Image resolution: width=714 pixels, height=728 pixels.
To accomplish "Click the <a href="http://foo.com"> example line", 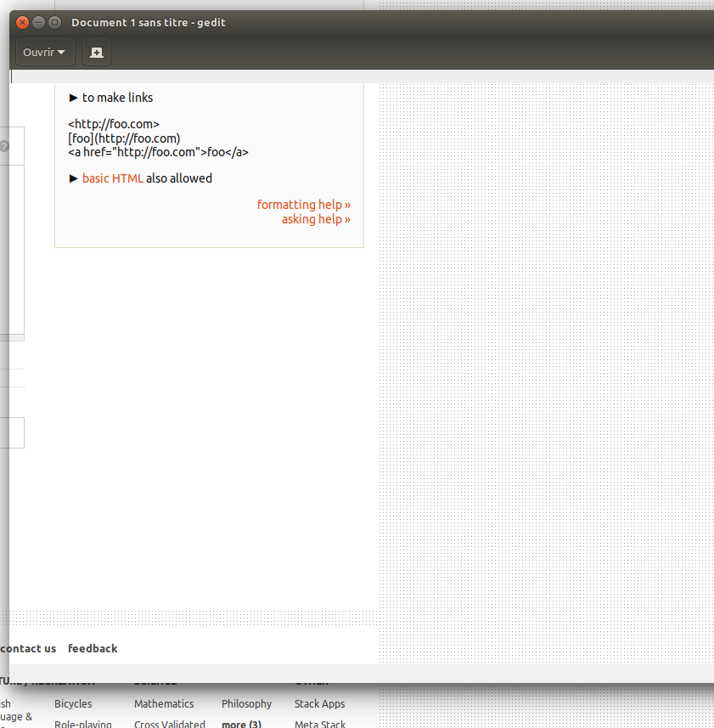I will [158, 152].
